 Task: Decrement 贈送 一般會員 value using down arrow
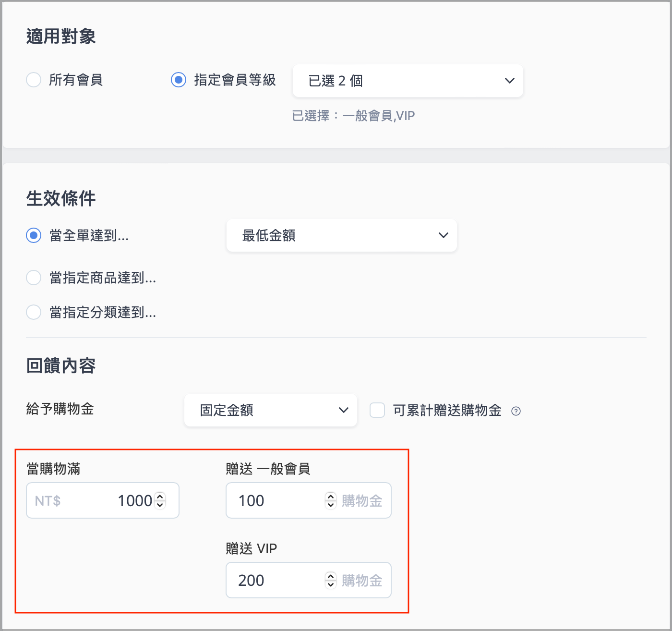pyautogui.click(x=331, y=505)
